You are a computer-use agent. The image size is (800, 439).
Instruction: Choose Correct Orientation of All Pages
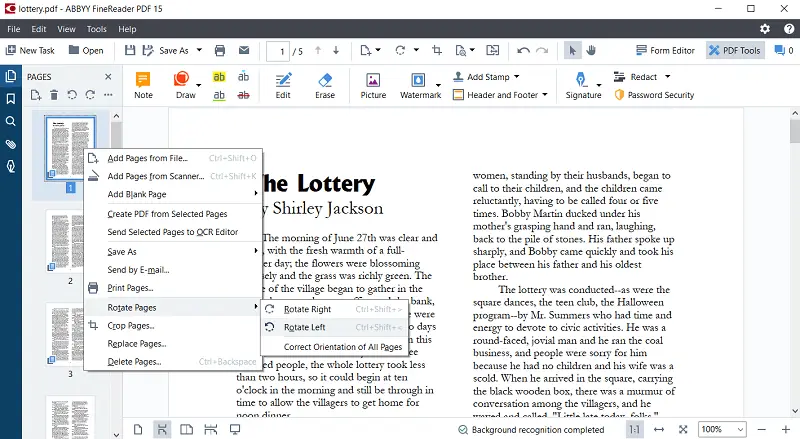(x=334, y=347)
